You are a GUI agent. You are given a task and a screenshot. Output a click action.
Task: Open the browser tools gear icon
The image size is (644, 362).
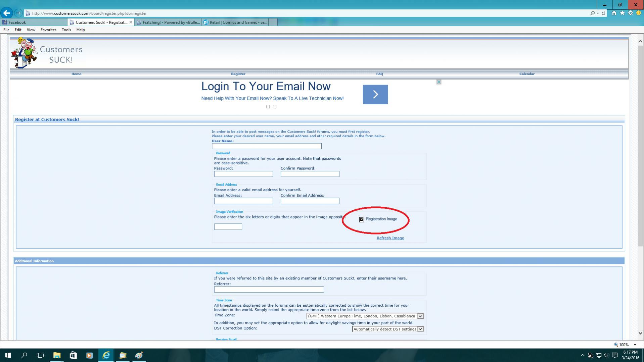coord(630,13)
